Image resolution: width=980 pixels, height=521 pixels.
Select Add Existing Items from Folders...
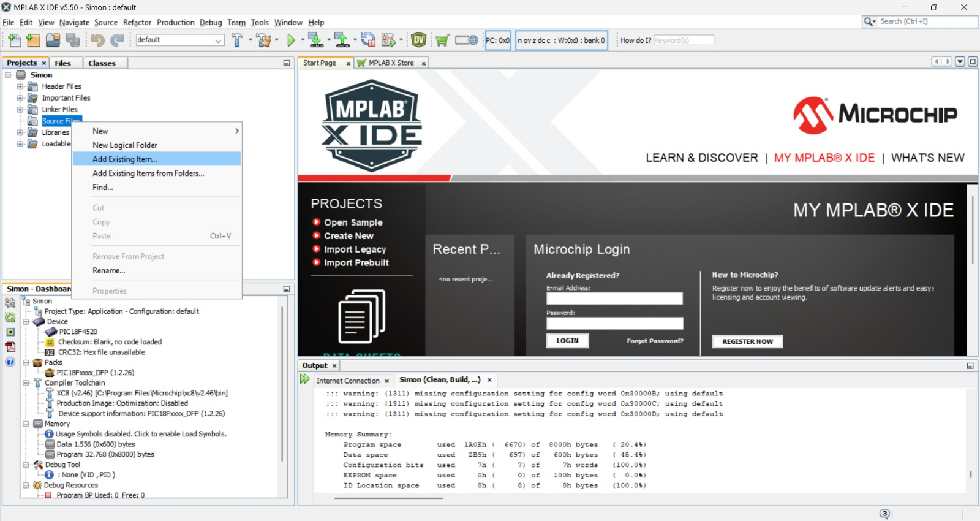point(156,173)
